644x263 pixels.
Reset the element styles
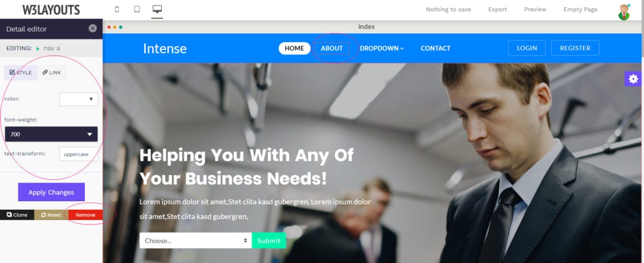[x=51, y=215]
